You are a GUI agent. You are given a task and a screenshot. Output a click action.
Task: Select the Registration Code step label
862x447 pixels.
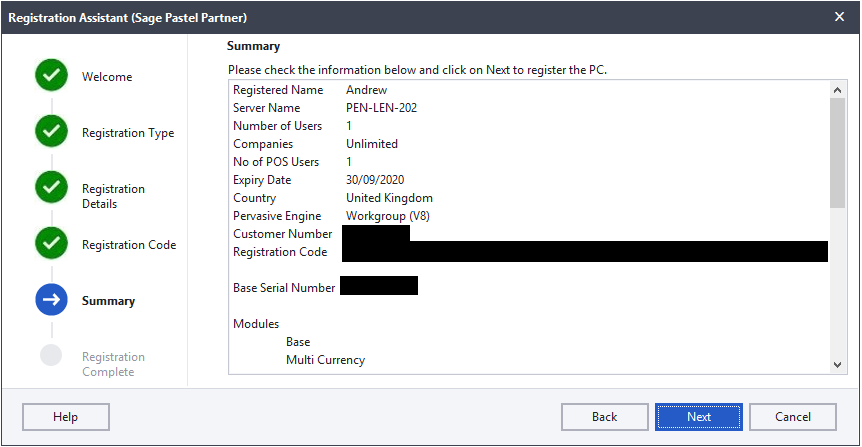[129, 245]
